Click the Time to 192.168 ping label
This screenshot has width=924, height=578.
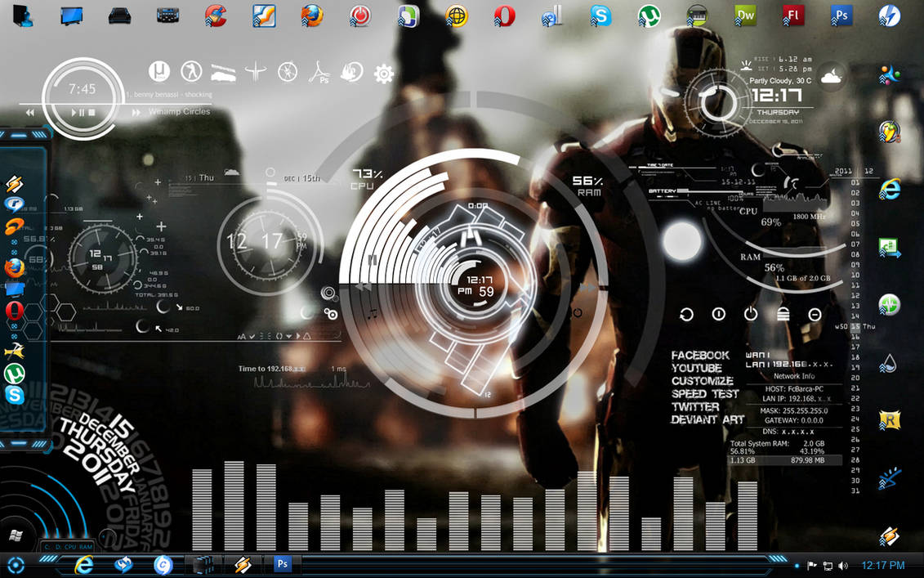272,369
